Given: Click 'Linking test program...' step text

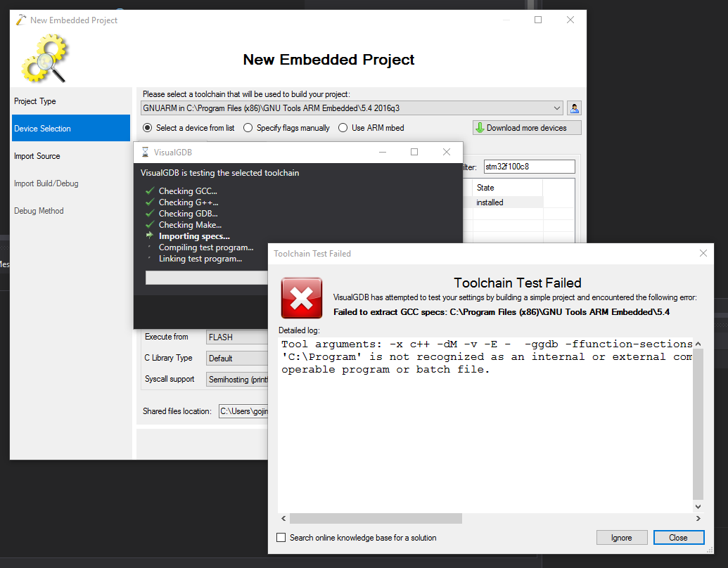Looking at the screenshot, I should (x=200, y=259).
